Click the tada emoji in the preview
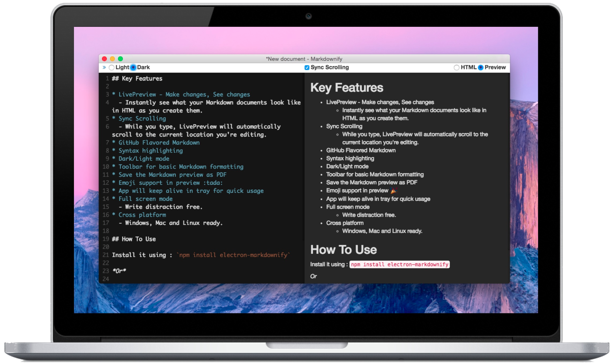Screen dimensions: 614x364 pyautogui.click(x=393, y=191)
